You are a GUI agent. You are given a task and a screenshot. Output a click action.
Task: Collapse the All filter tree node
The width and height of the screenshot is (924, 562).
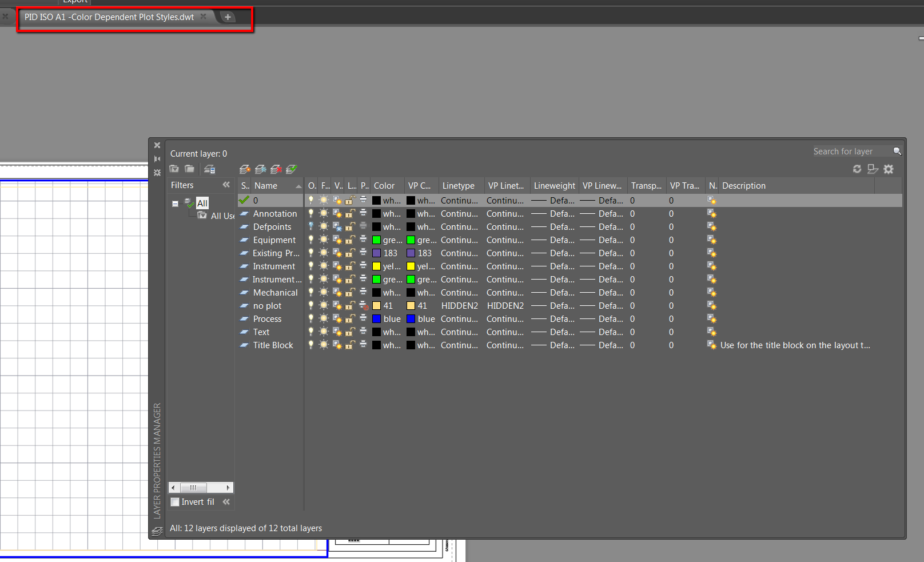[x=175, y=202]
